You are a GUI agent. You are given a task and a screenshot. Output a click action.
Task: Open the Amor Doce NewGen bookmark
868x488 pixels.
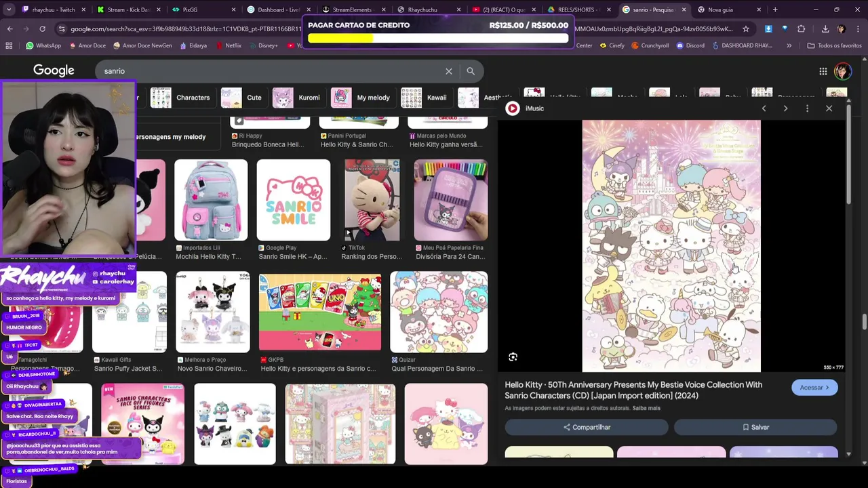(x=142, y=45)
